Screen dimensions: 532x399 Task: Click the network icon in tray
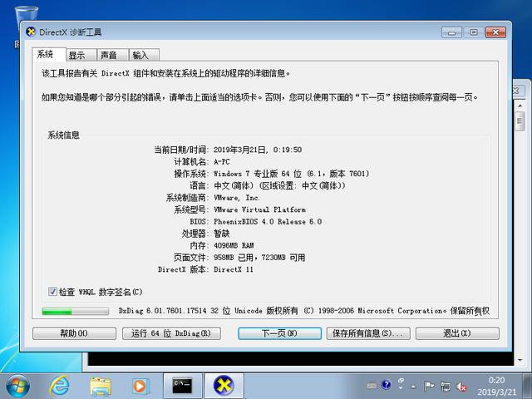[x=446, y=386]
